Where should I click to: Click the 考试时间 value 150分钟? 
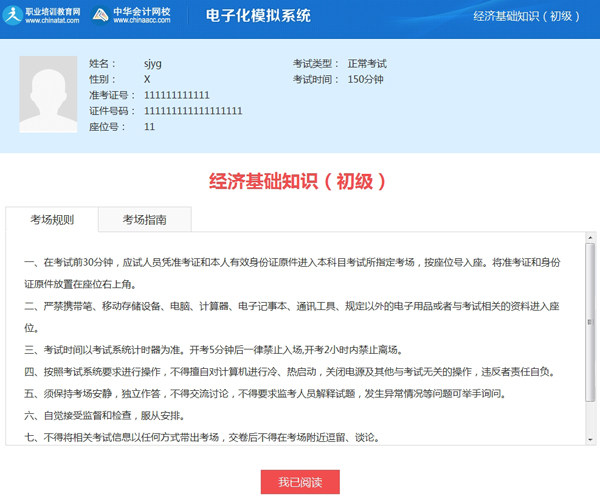365,79
